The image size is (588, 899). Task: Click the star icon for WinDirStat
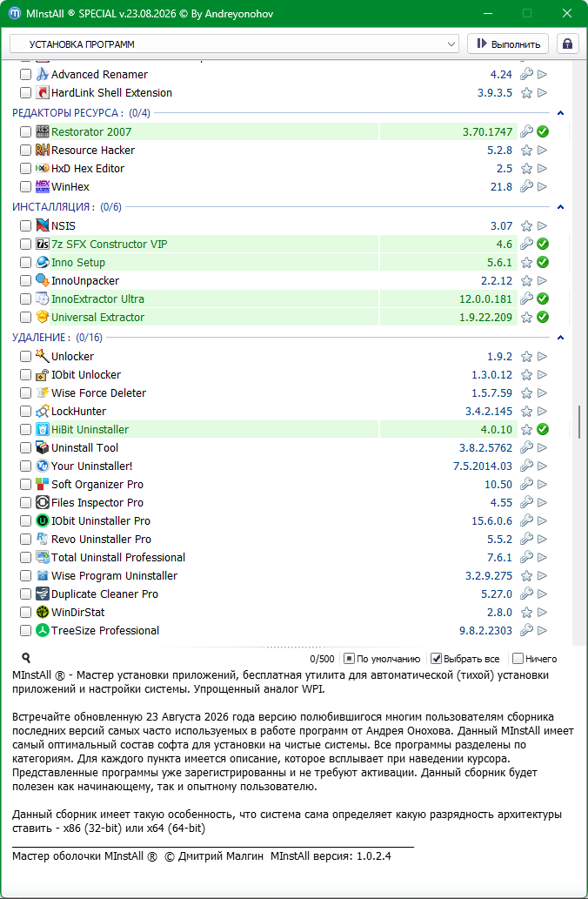[x=526, y=613]
